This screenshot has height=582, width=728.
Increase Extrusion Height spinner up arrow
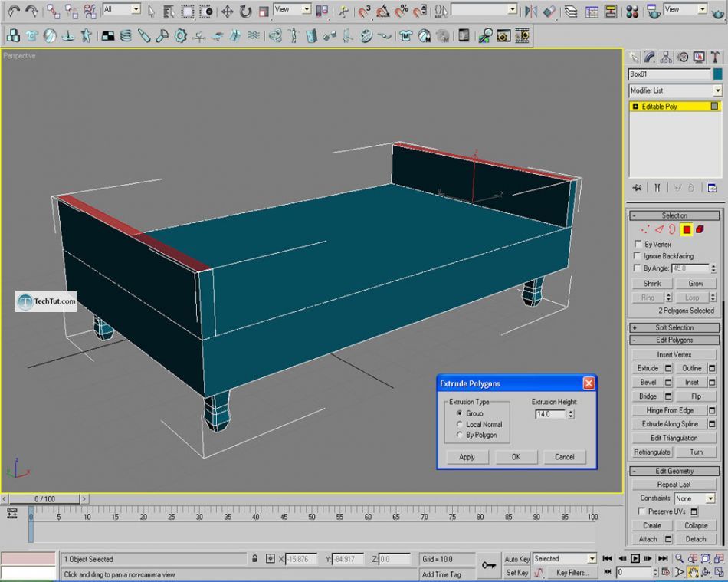[x=571, y=411]
